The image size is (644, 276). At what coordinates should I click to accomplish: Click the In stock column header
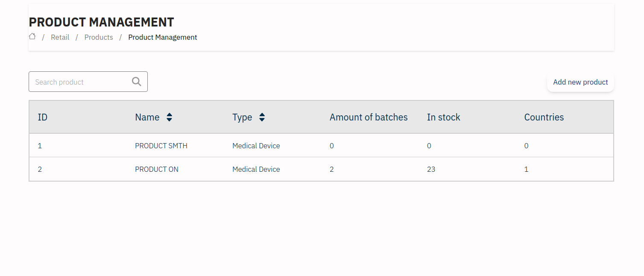[443, 117]
